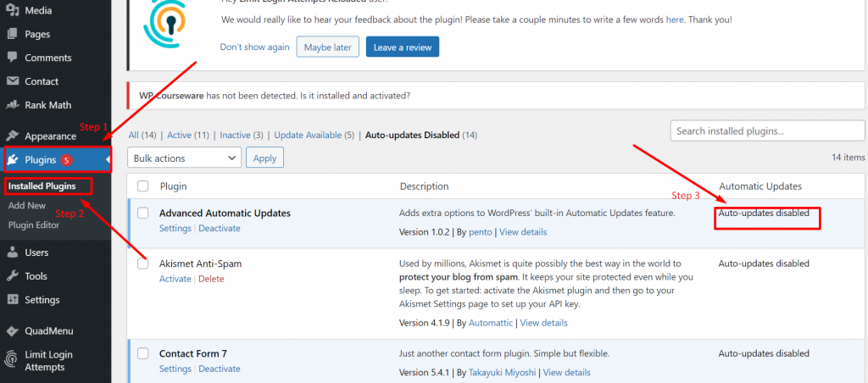Open Media from the sidebar icon
Screen dimensions: 868x383
click(x=13, y=10)
